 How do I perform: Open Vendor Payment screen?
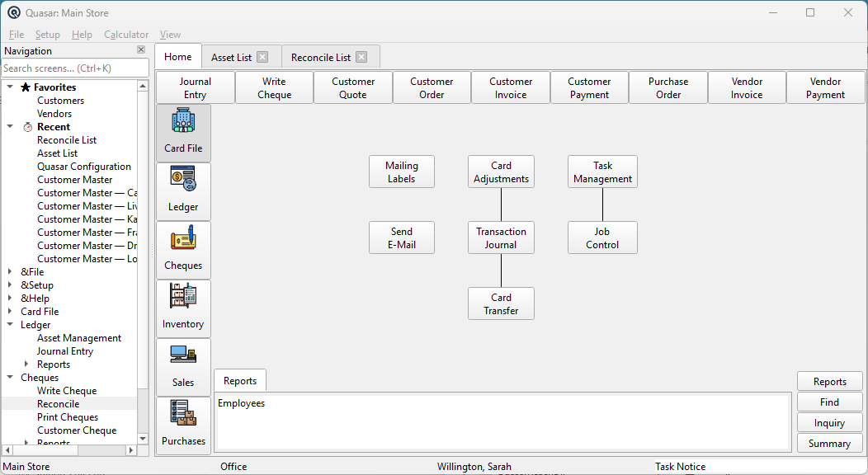pos(825,88)
